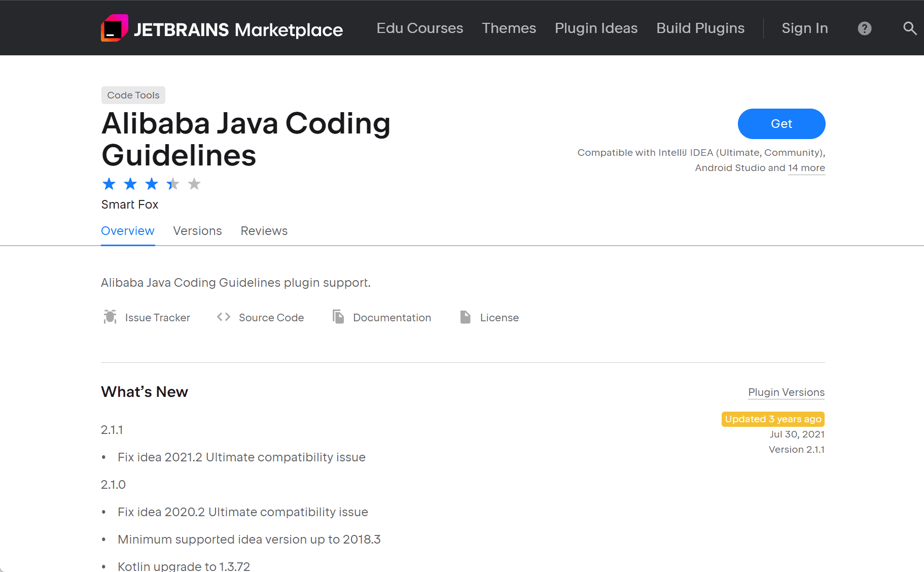Open the JetBrains Marketplace home via the logo
The height and width of the screenshot is (572, 924).
(x=222, y=28)
